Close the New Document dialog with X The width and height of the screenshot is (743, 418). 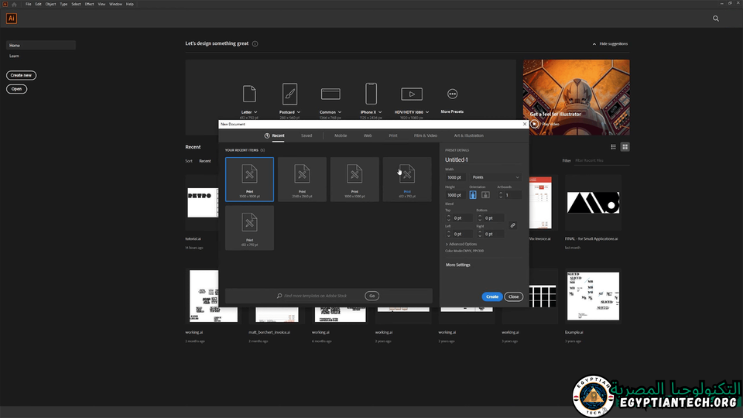click(524, 124)
